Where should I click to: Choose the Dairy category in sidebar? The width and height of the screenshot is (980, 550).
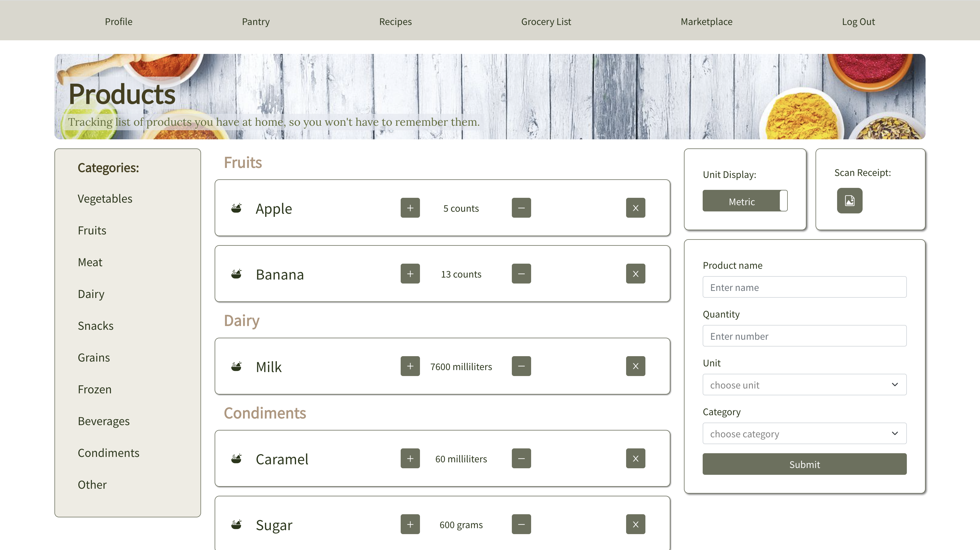coord(91,294)
